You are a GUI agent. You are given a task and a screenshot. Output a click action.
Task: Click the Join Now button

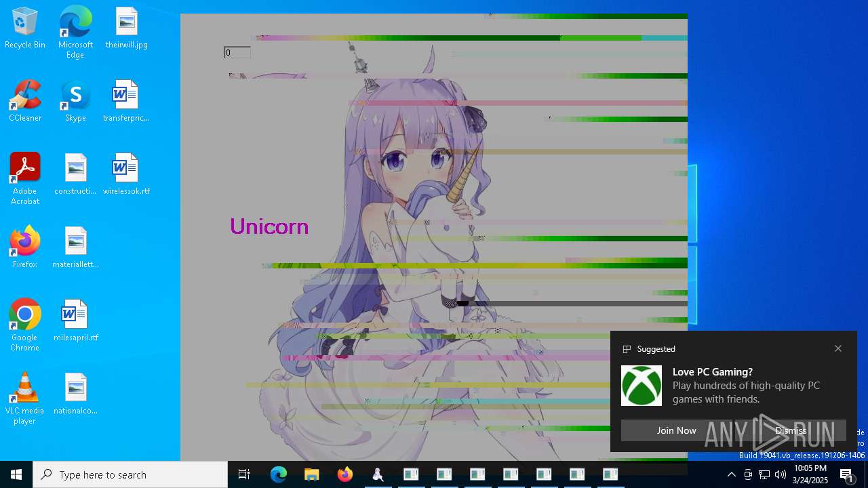676,430
